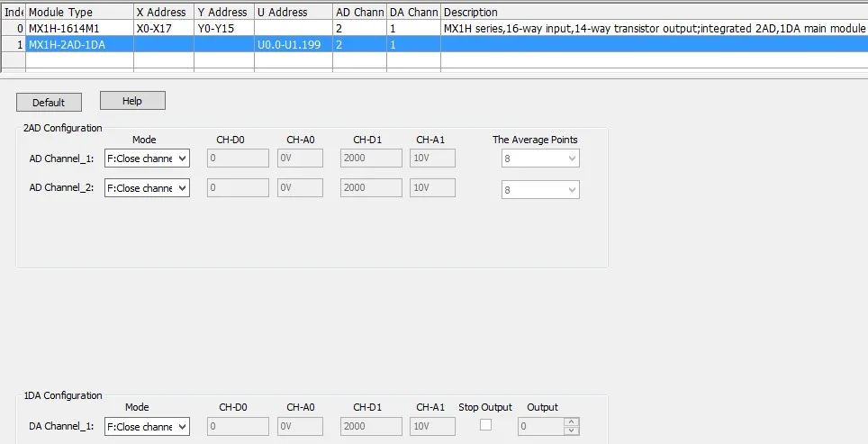Click AD Channel_2 CH-D0 field
The image size is (868, 444).
click(238, 187)
